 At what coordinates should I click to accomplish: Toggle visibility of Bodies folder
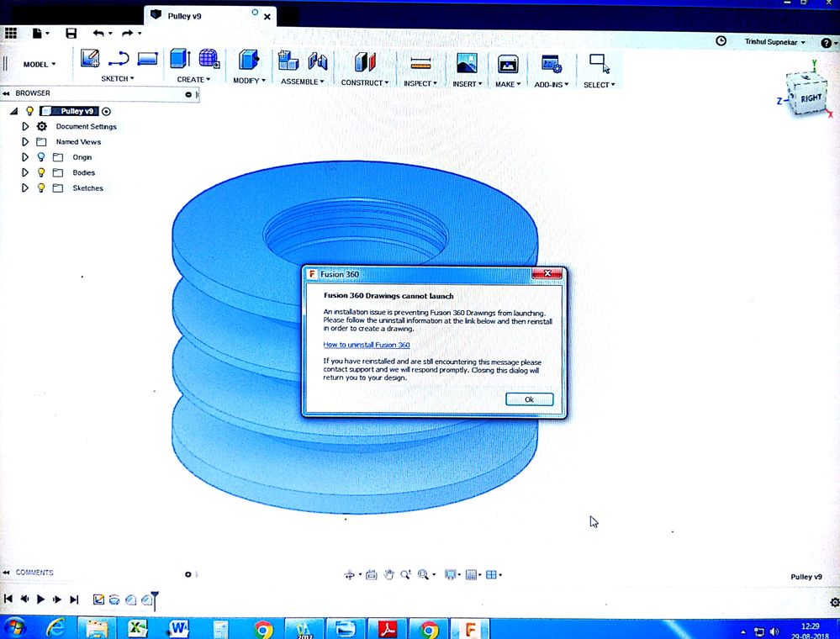coord(40,172)
